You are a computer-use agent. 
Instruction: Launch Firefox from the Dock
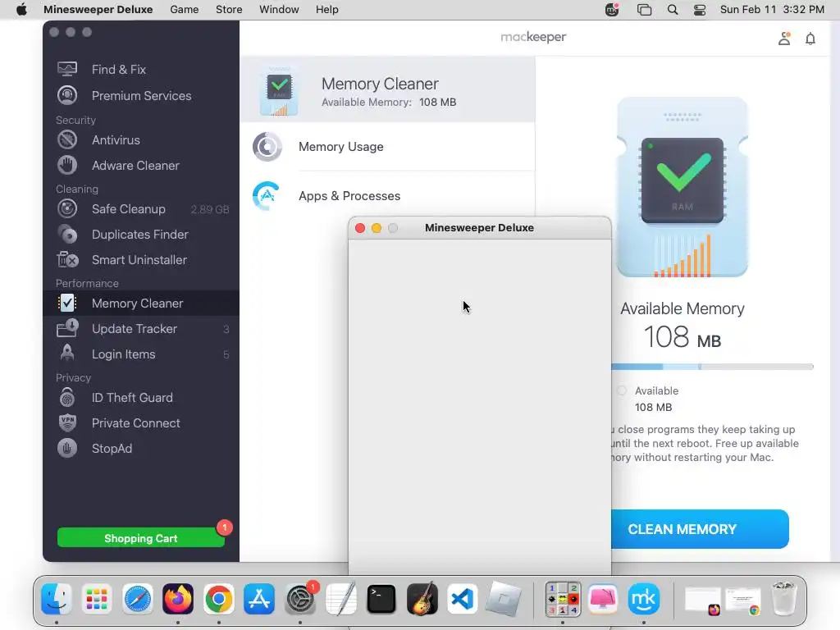pyautogui.click(x=178, y=599)
